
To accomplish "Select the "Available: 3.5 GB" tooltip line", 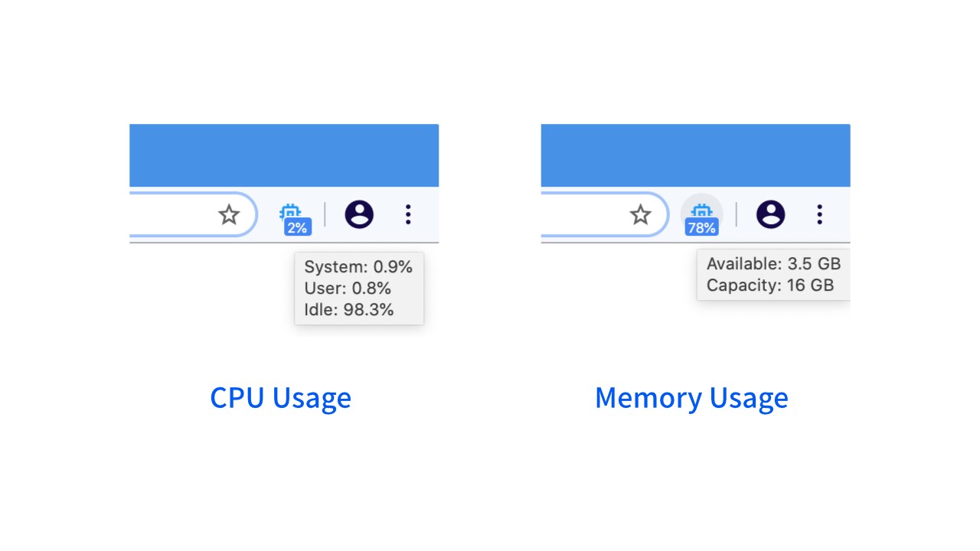I will point(773,264).
